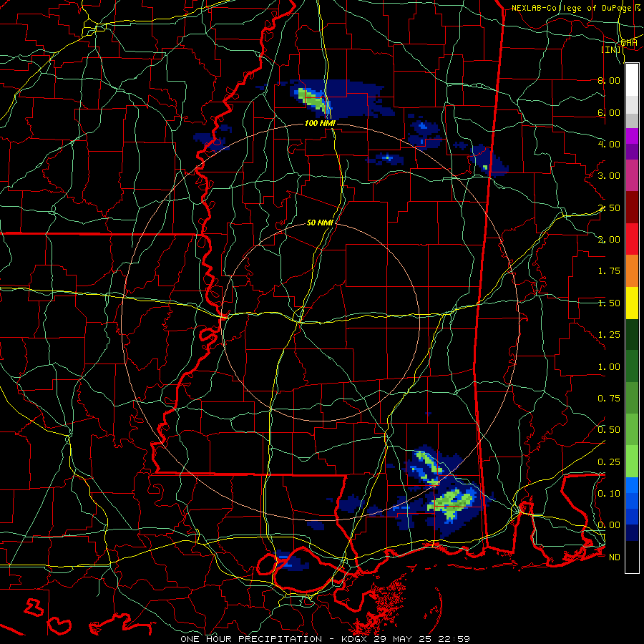
Task: Click the 50 NMI range ring label
Action: 320,223
